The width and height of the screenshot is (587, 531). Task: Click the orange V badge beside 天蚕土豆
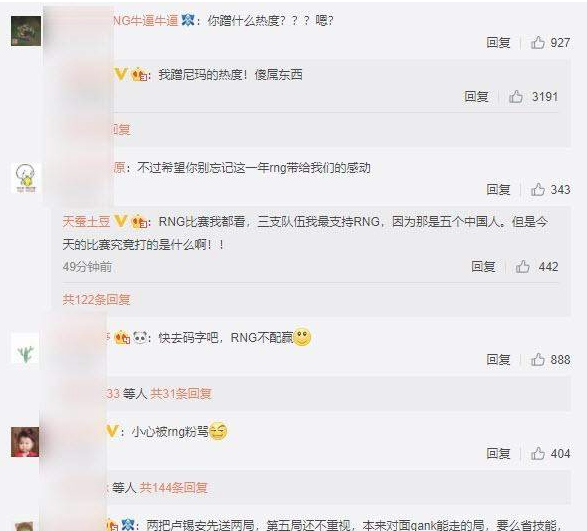pyautogui.click(x=120, y=221)
